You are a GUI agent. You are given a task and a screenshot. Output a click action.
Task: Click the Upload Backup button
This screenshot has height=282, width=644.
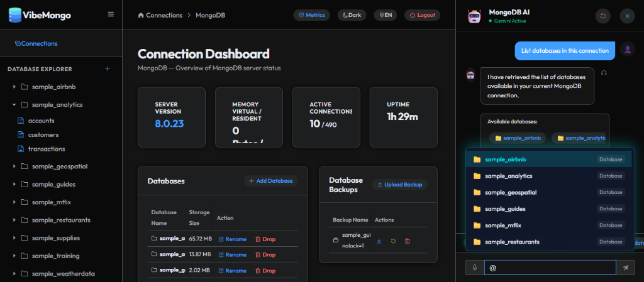click(399, 185)
